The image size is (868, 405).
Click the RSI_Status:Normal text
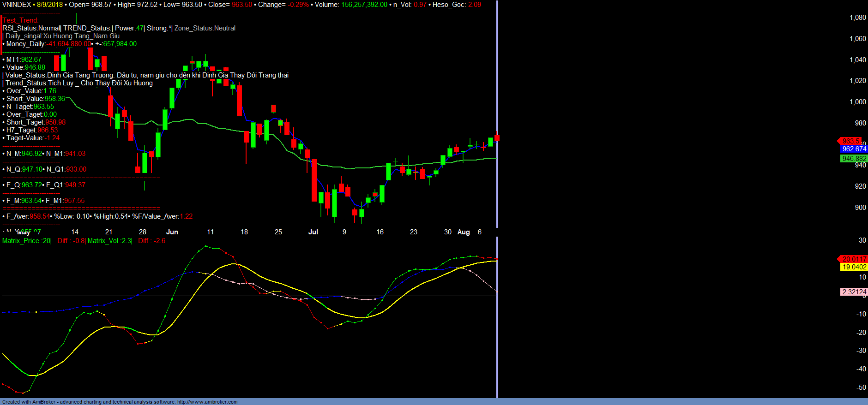coord(31,28)
